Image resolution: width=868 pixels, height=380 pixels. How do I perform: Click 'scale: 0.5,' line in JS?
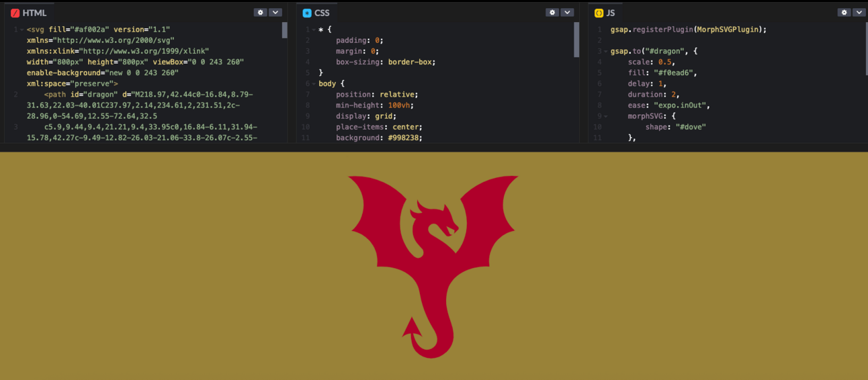click(x=652, y=62)
